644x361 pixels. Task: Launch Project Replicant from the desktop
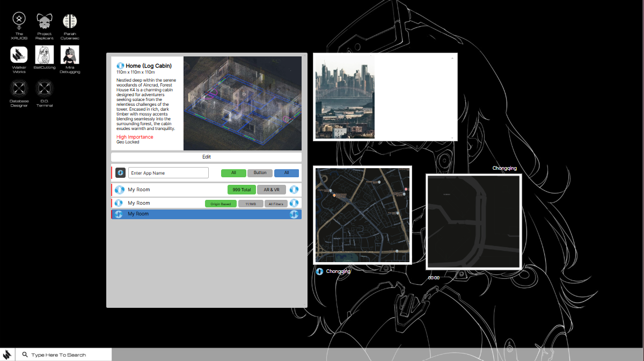(x=45, y=21)
